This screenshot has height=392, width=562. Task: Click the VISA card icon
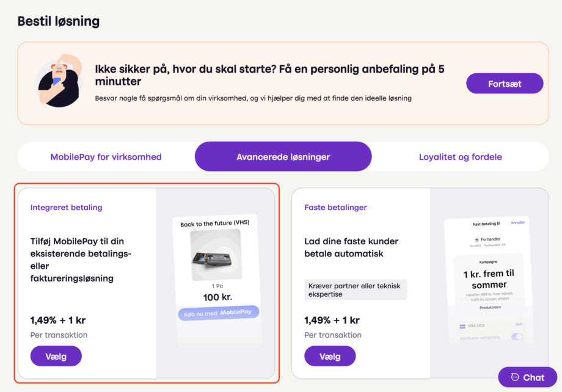[x=462, y=326]
